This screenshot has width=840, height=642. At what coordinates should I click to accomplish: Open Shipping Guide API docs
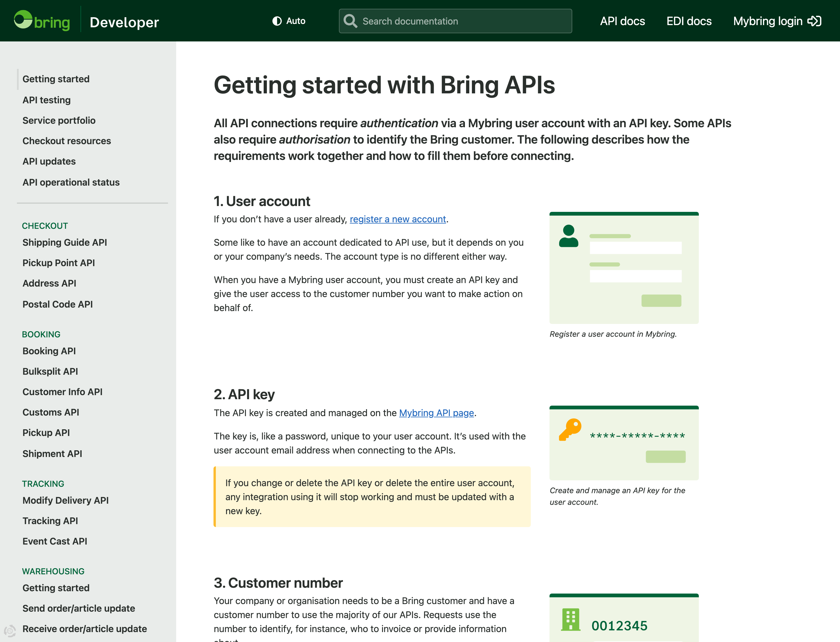(x=64, y=242)
